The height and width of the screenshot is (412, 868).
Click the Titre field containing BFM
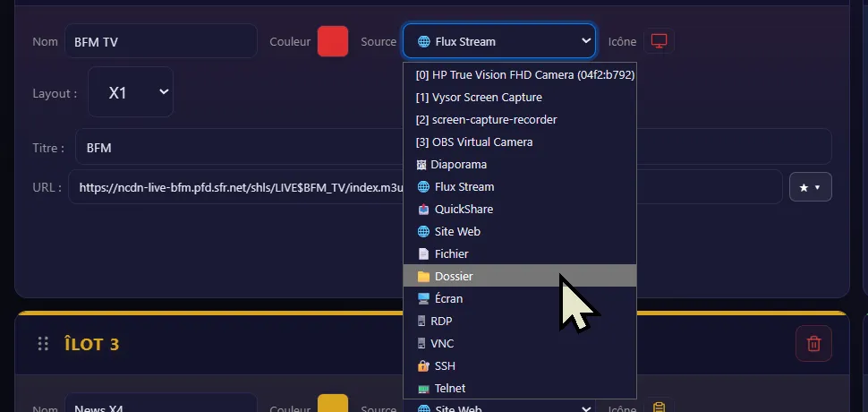(454, 147)
